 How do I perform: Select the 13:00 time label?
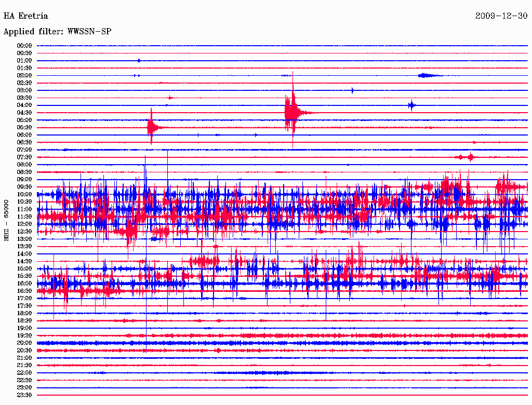point(24,239)
